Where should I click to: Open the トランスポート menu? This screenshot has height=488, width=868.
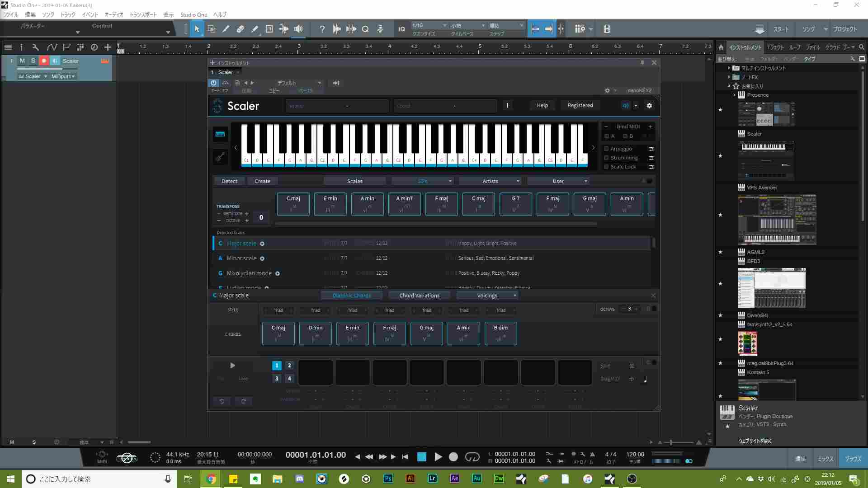(143, 14)
